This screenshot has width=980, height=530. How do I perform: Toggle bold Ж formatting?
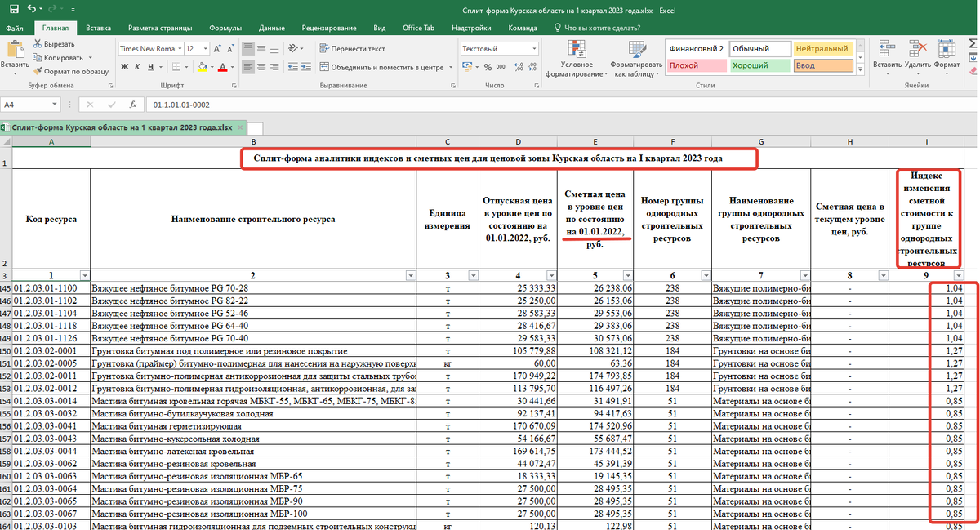point(124,68)
